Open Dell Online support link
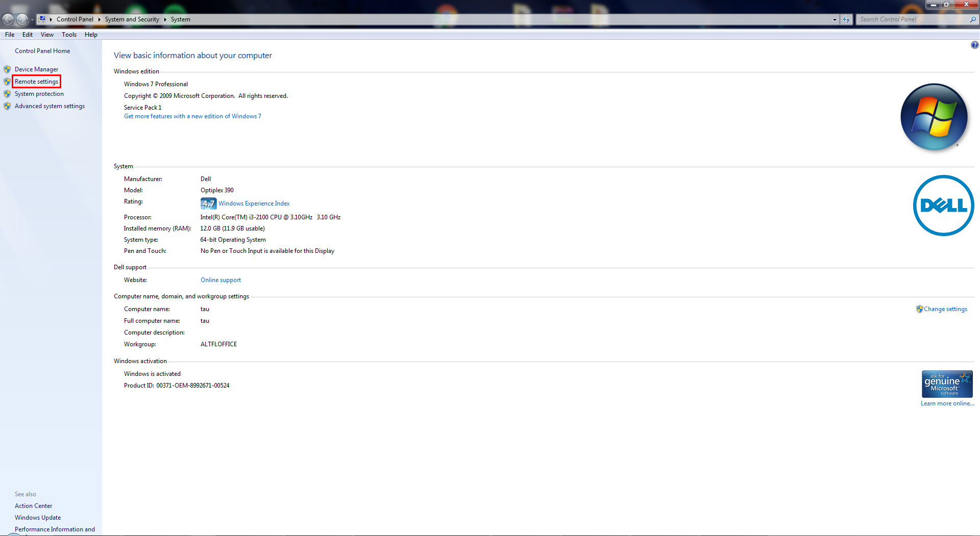980x536 pixels. [220, 280]
